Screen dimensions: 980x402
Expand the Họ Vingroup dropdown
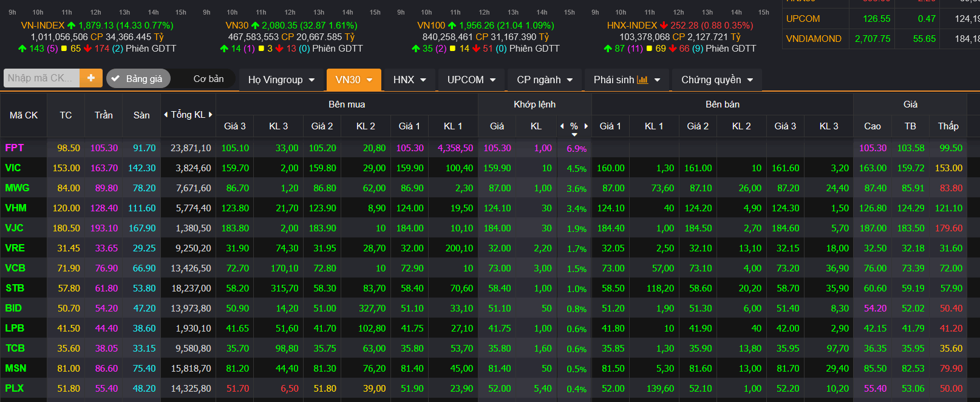point(281,80)
